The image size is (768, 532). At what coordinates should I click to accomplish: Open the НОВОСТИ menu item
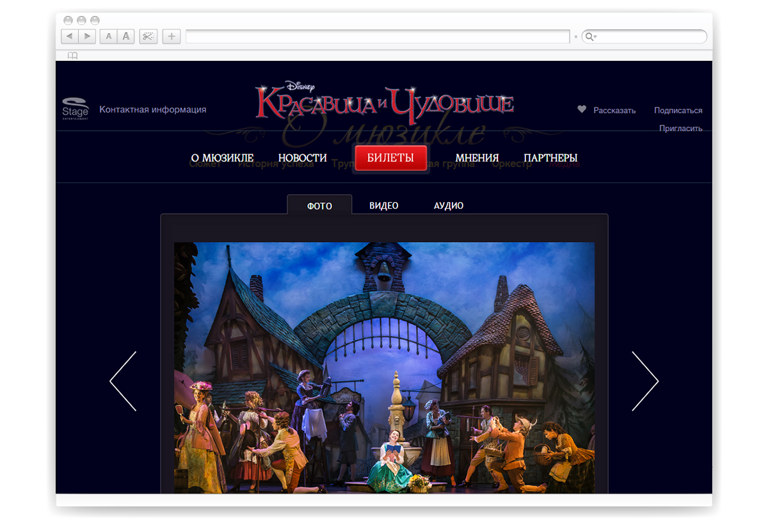[x=303, y=158]
